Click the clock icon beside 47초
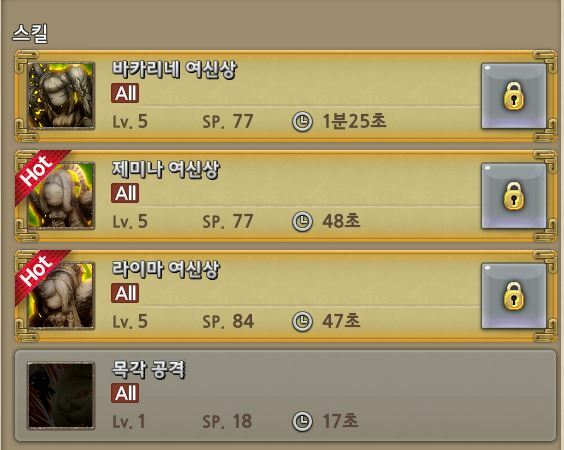This screenshot has height=450, width=564. pos(302,321)
